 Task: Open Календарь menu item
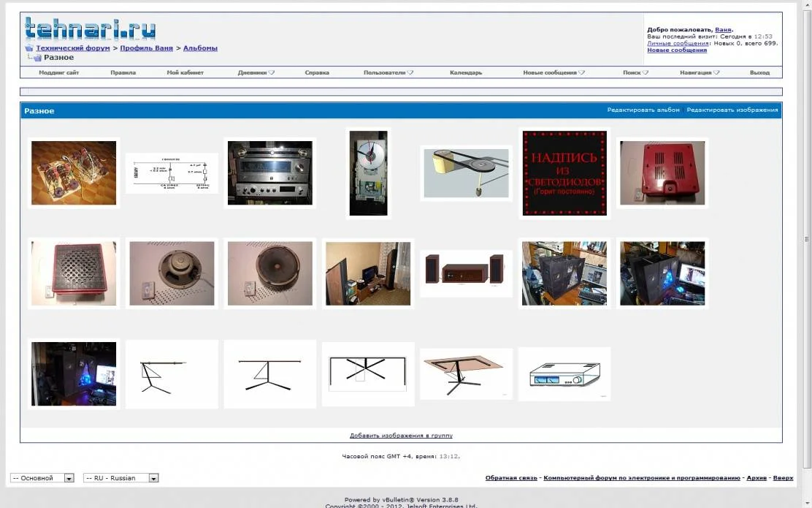coord(466,72)
